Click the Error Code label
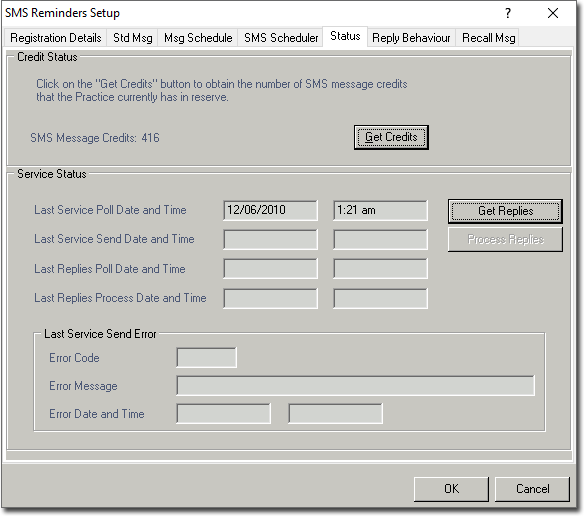 click(74, 358)
